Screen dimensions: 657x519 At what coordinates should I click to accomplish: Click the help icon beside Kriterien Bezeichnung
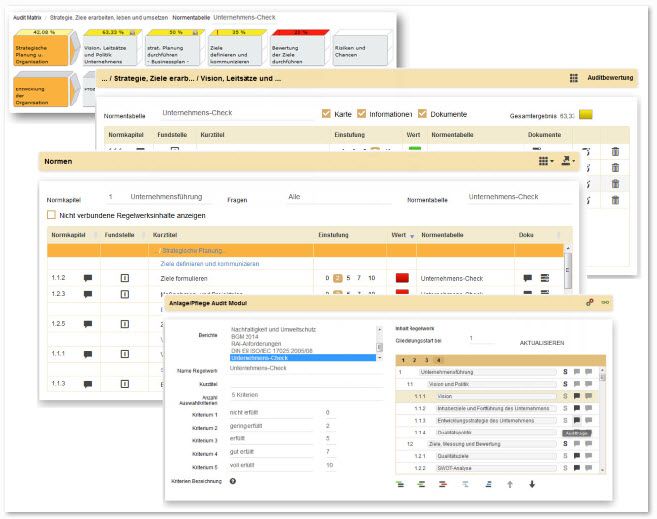233,481
